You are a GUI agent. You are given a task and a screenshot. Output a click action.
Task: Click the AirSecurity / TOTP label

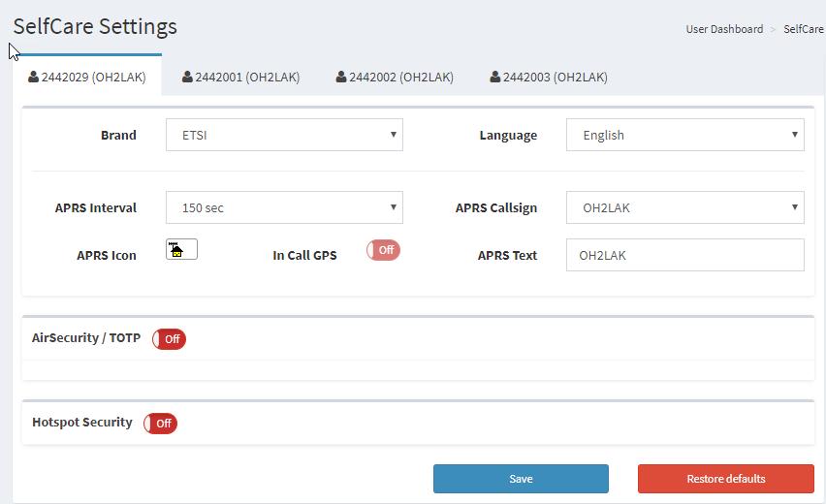pyautogui.click(x=86, y=338)
